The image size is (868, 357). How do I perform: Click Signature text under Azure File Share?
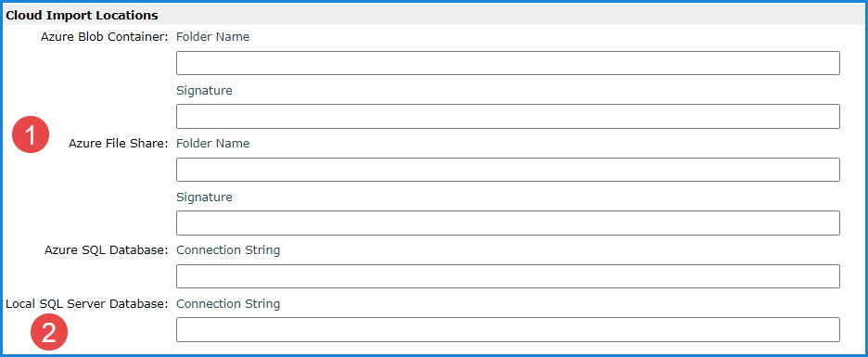click(204, 197)
